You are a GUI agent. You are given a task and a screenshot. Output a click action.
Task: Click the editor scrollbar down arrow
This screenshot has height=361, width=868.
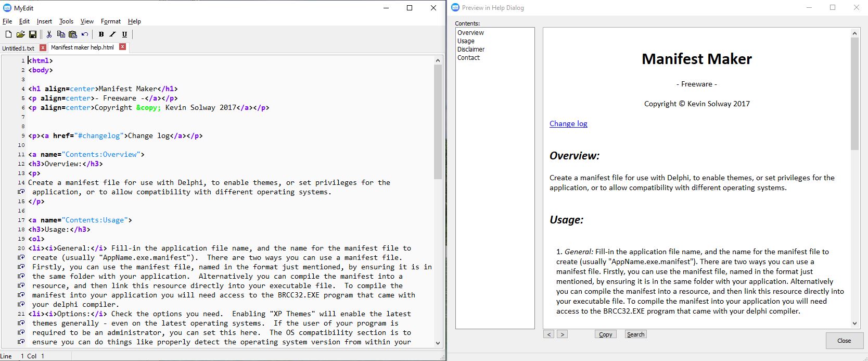coord(438,343)
